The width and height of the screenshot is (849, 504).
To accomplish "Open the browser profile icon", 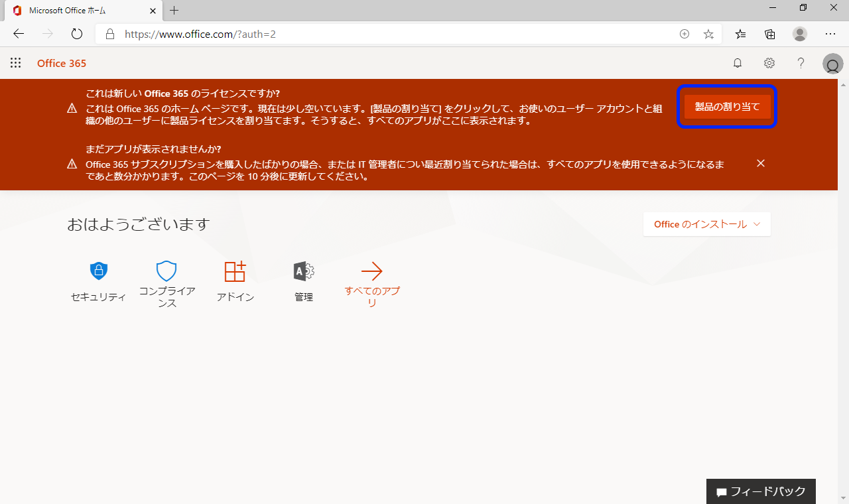I will [800, 34].
